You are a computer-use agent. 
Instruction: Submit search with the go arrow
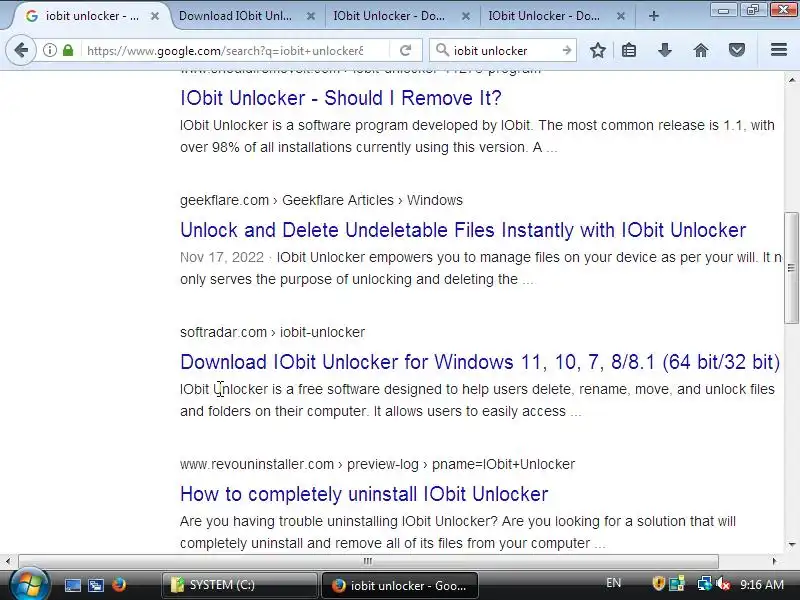566,51
